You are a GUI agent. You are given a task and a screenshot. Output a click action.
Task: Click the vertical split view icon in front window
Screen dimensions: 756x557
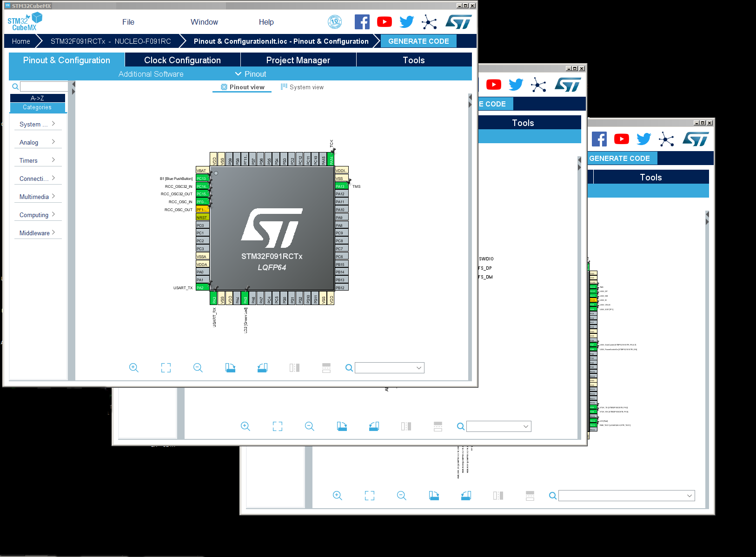(294, 368)
